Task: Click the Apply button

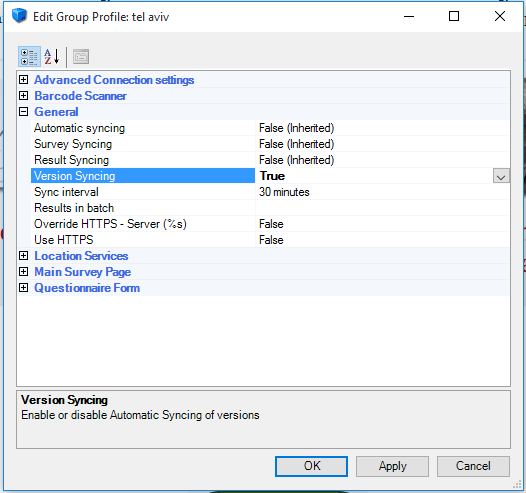Action: [x=392, y=466]
